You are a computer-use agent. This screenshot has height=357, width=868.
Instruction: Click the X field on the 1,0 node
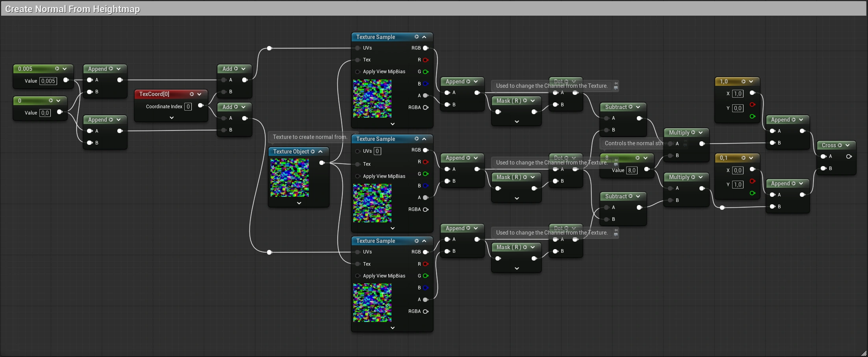[x=738, y=94]
